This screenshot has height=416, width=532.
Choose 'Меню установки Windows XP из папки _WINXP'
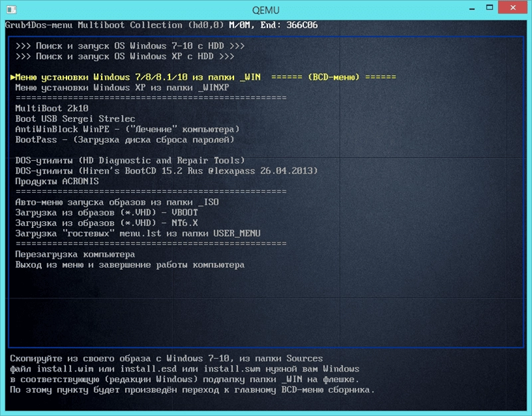[122, 88]
